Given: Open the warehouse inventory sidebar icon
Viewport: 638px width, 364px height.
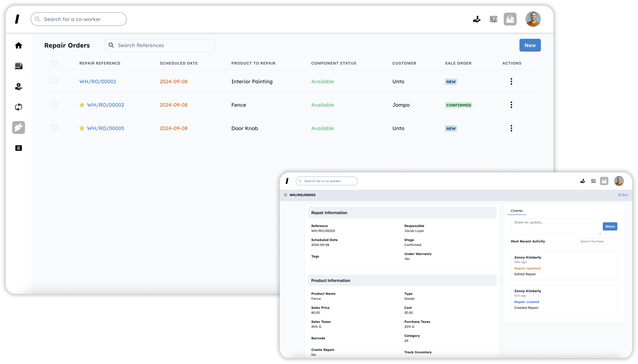Looking at the screenshot, I should click(19, 66).
